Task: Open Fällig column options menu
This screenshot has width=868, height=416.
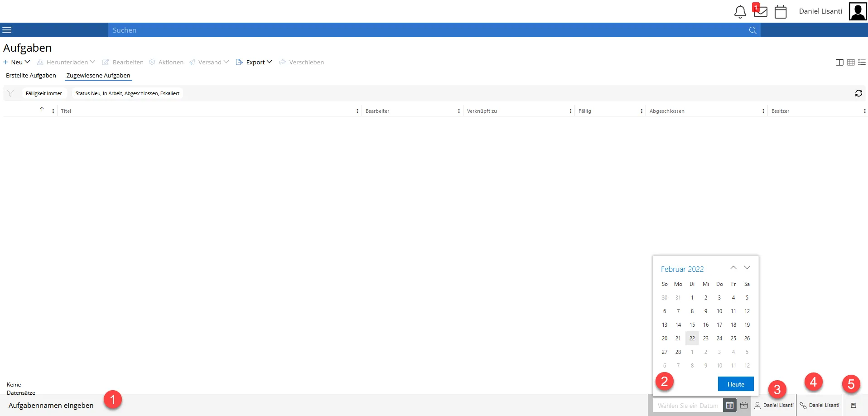Action: (x=641, y=111)
